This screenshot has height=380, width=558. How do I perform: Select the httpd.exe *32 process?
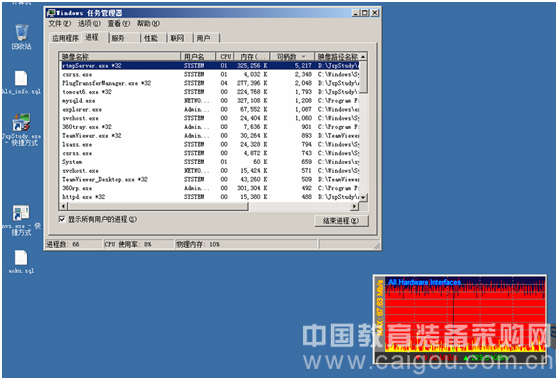(210, 197)
